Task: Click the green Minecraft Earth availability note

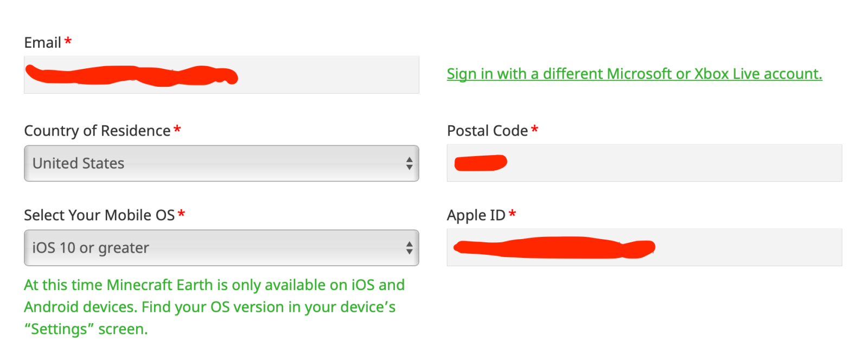Action: point(214,307)
